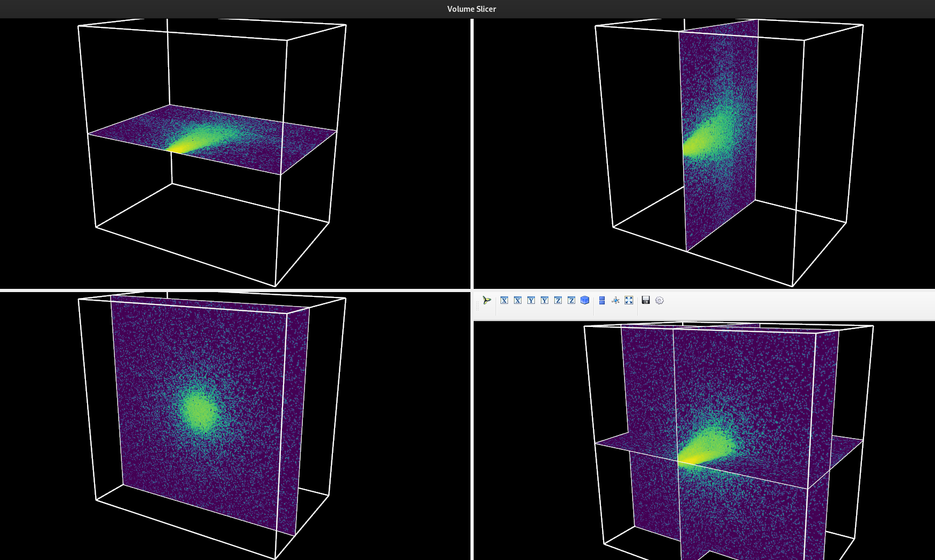Toggle the axes orientation indicator

tap(615, 300)
